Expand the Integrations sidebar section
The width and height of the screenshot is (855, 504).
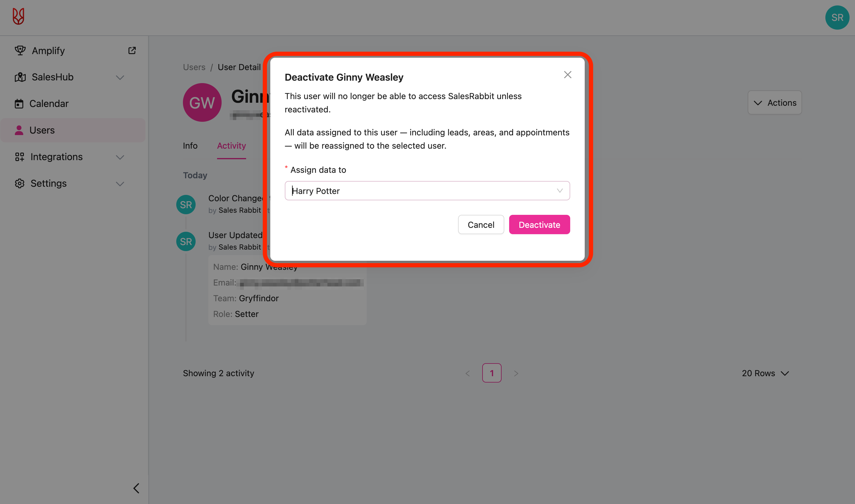coord(120,157)
